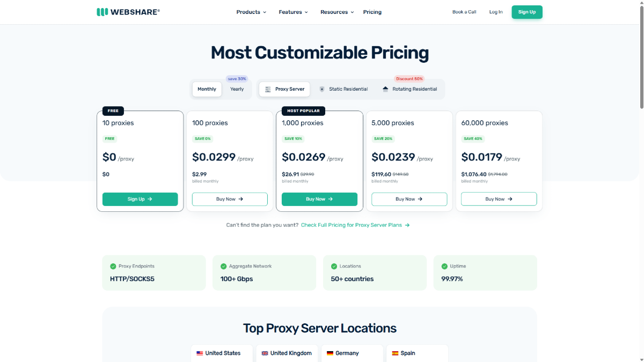644x362 pixels.
Task: Select the Rotating Residential tab
Action: [409, 89]
